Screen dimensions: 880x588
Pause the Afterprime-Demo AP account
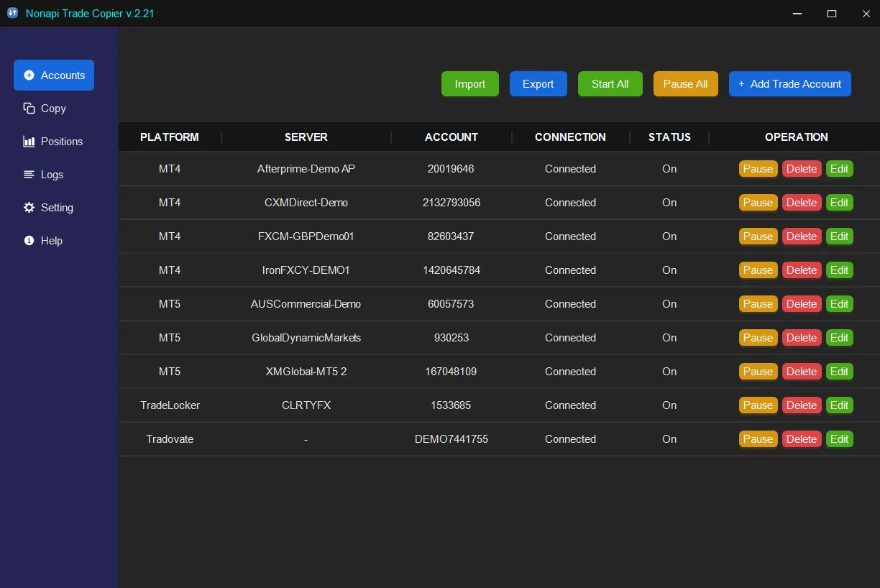tap(758, 169)
